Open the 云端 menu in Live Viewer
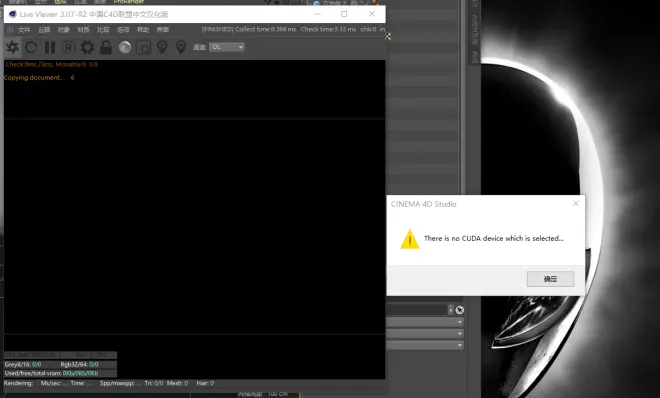 (x=44, y=30)
